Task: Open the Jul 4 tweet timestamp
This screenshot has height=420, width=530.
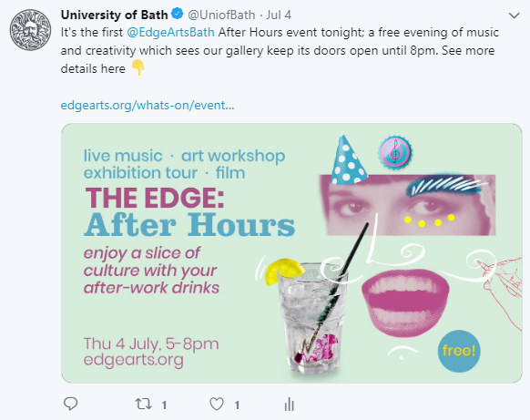Action: [x=279, y=15]
